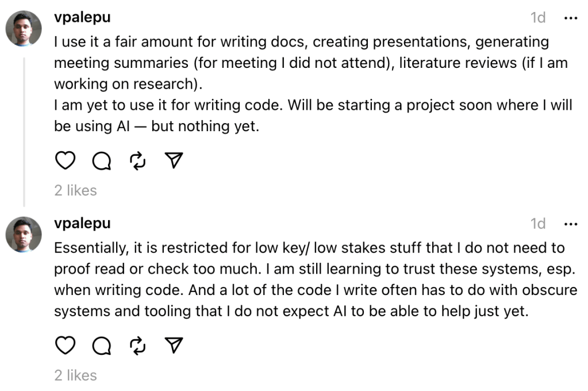Reply to the post about writing docs
The height and width of the screenshot is (391, 588).
pos(102,161)
